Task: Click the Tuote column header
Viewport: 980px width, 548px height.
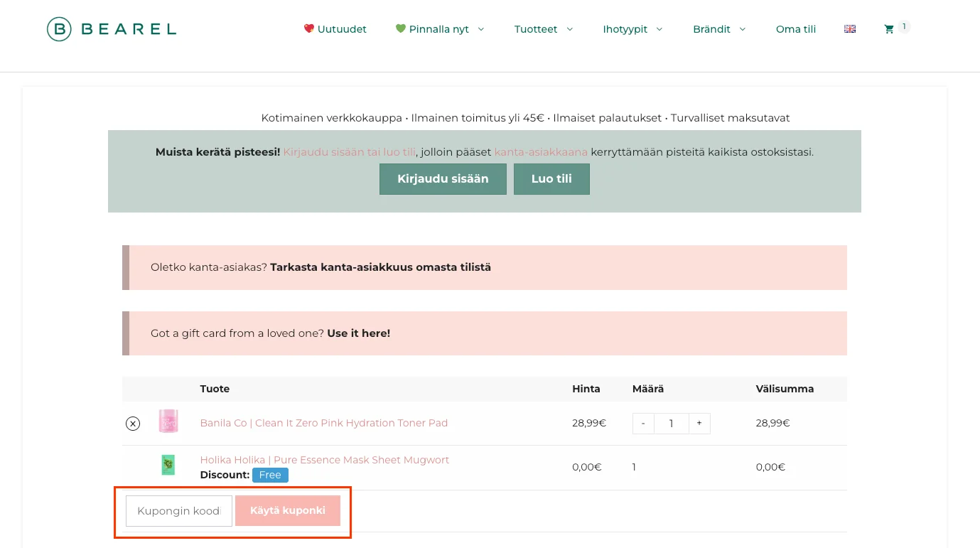Action: point(215,389)
